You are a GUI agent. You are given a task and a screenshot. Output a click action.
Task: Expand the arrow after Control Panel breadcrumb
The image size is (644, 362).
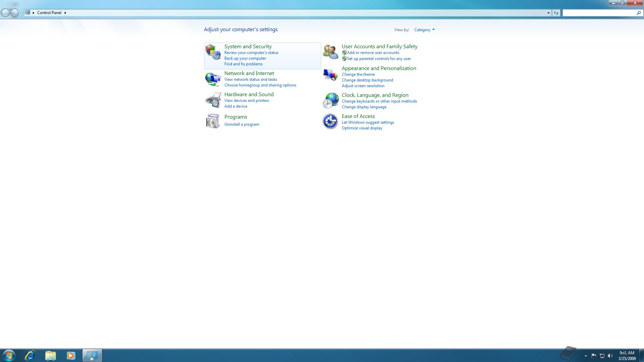[x=65, y=13]
